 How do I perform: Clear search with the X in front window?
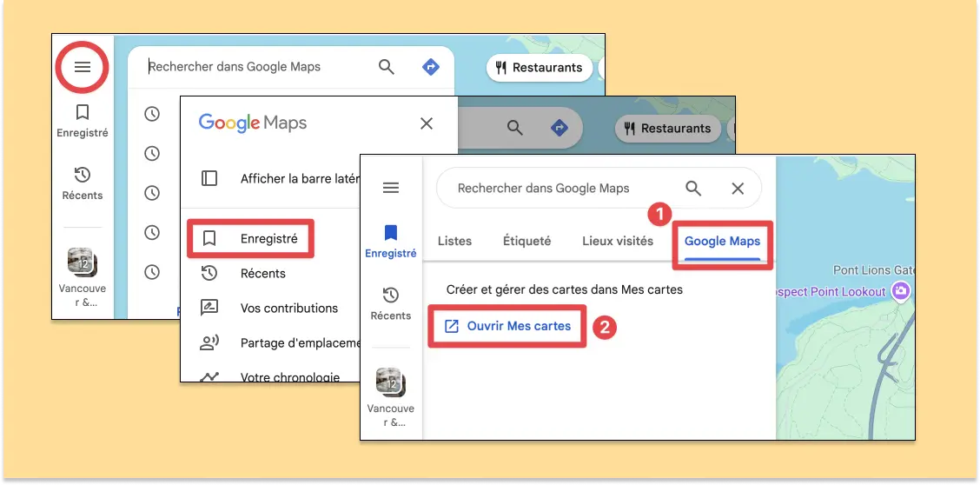point(738,188)
